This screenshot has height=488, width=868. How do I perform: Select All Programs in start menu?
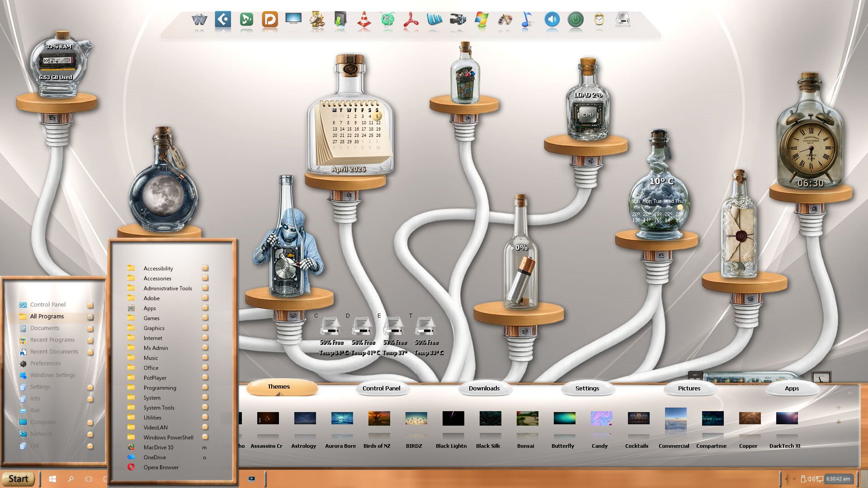[x=47, y=316]
